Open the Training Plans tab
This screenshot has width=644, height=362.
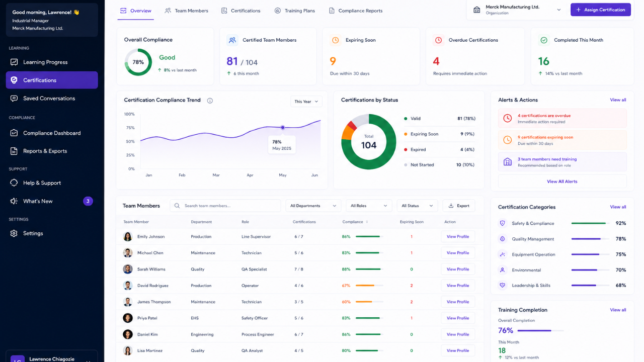294,11
